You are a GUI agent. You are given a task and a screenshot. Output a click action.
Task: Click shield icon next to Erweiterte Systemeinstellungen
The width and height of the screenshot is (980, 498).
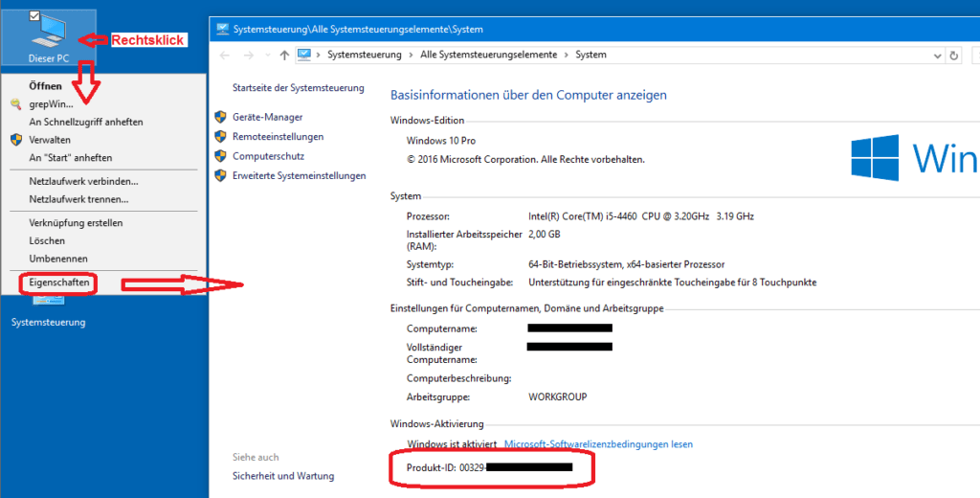point(220,176)
